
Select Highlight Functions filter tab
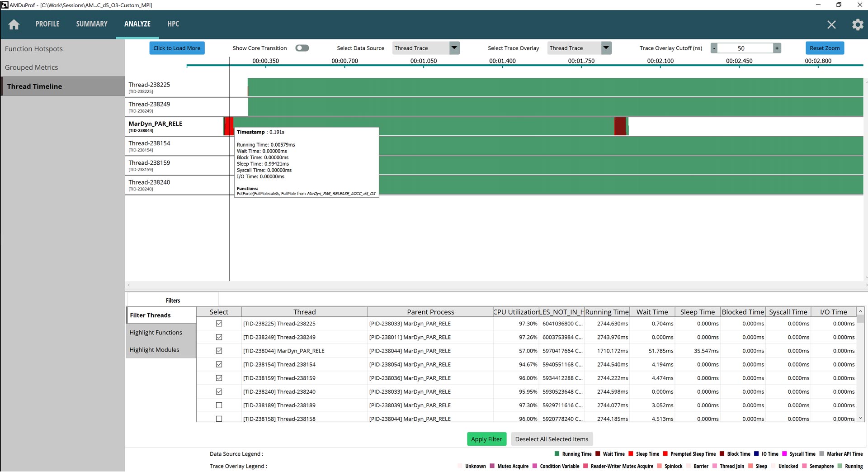(x=161, y=333)
